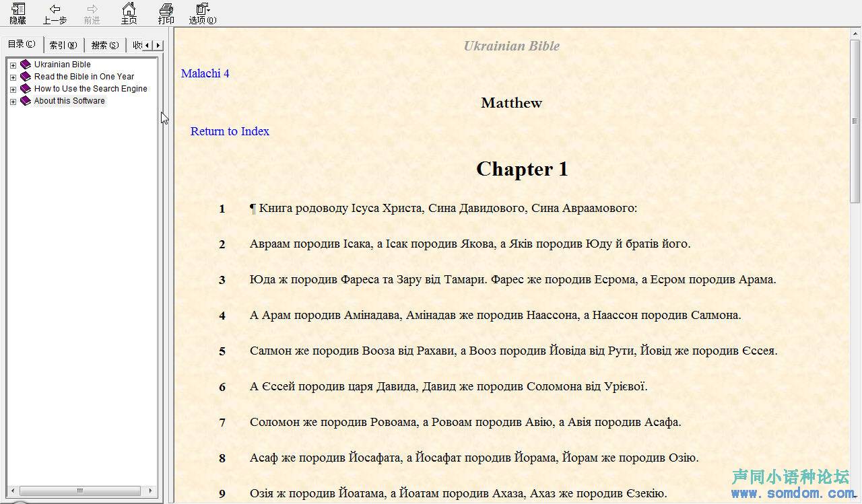
Task: Click verse 7 starting 'Соломон же породив Ровоама'
Action: 465,422
